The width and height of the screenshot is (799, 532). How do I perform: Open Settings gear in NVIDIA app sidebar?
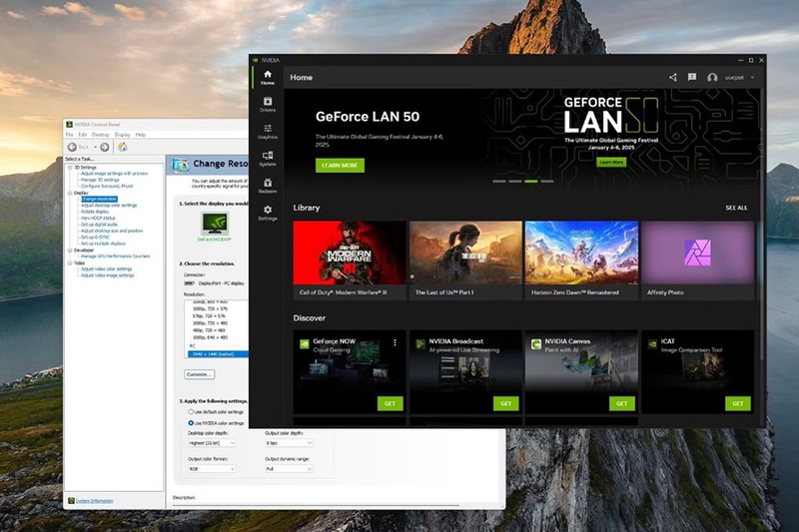(x=267, y=213)
